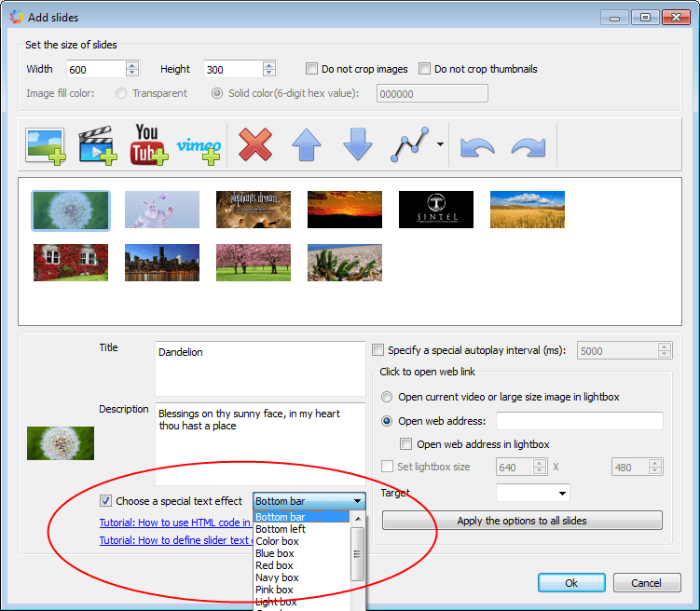Select Transparent image fill option

tap(121, 93)
